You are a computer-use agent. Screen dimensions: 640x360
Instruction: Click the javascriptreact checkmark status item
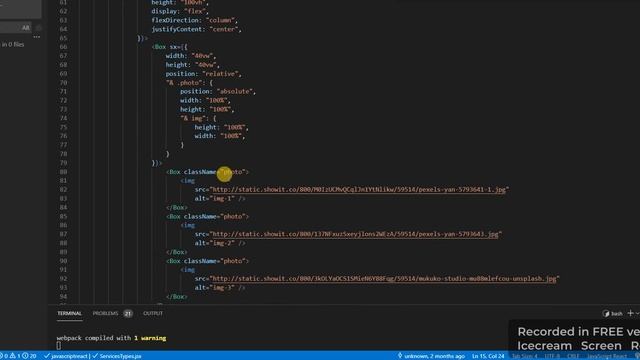[66, 356]
